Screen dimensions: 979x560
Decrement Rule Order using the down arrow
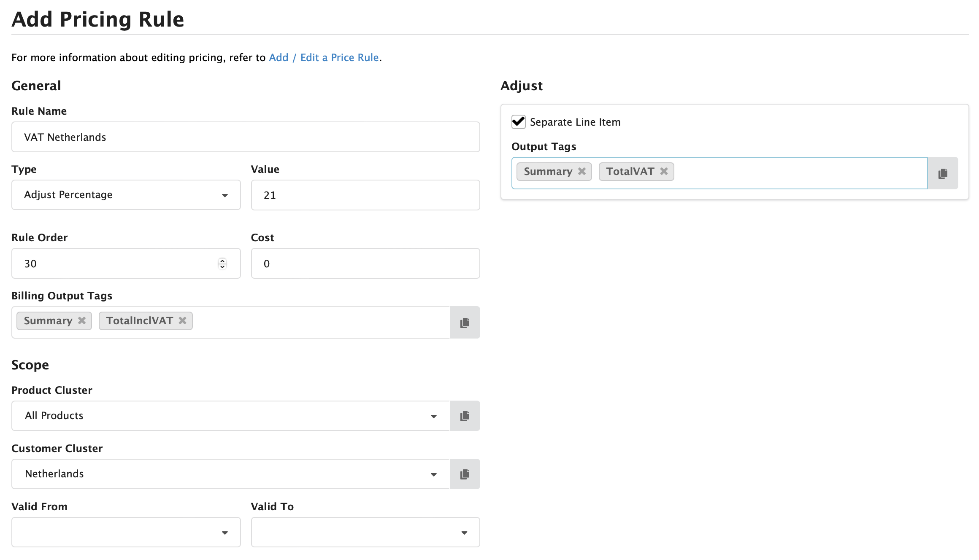tap(222, 266)
